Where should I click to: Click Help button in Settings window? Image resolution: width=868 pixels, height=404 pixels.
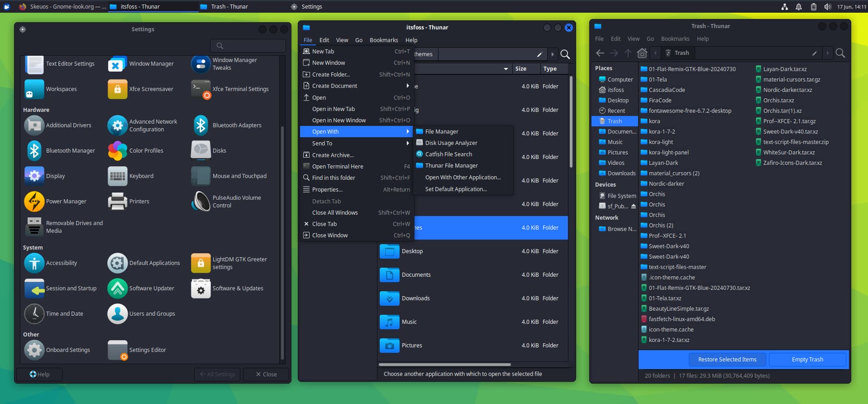(39, 375)
